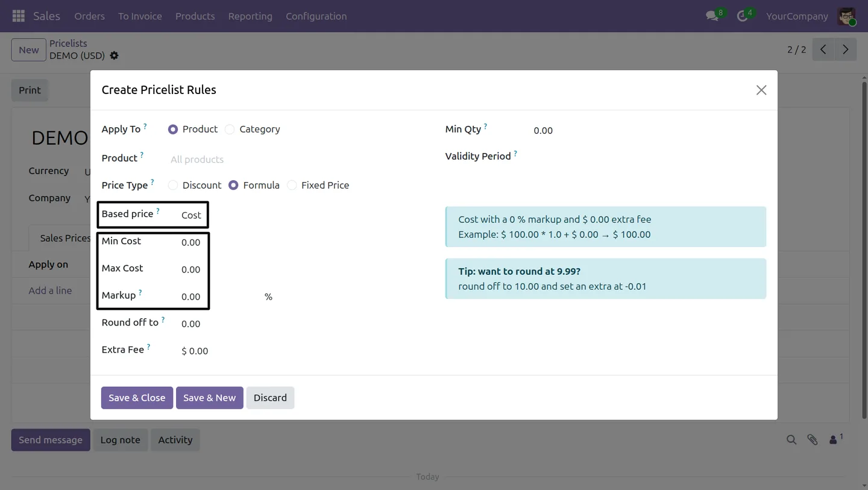Show help tooltip for Extra Fee

[x=148, y=347]
